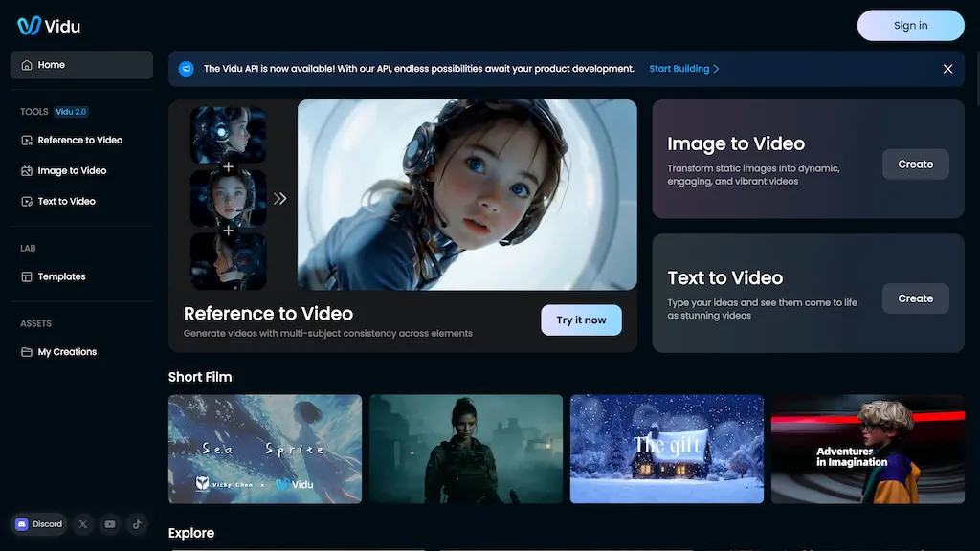The width and height of the screenshot is (980, 551).
Task: Click the Image to Video sidebar icon
Action: (26, 170)
